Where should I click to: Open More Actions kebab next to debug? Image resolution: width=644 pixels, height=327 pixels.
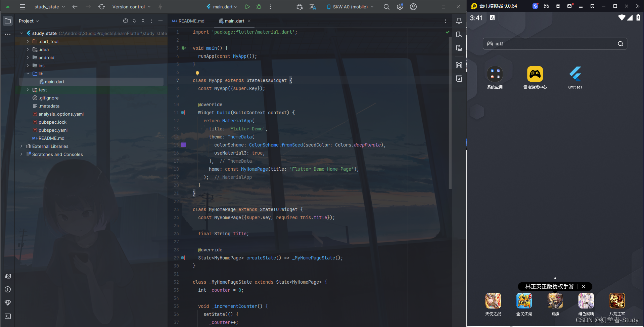(270, 7)
